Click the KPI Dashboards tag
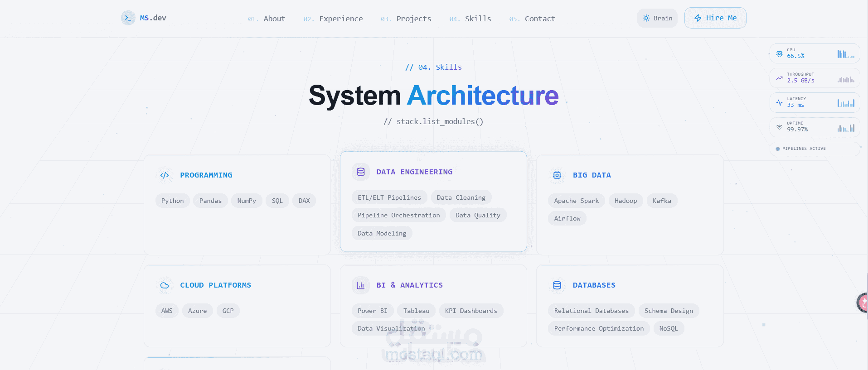The height and width of the screenshot is (370, 868). tap(471, 311)
